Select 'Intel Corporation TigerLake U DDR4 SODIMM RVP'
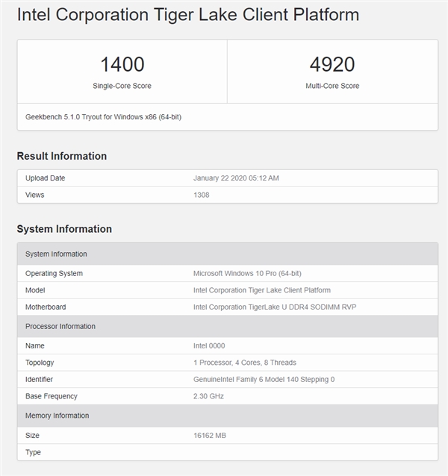 pyautogui.click(x=275, y=307)
